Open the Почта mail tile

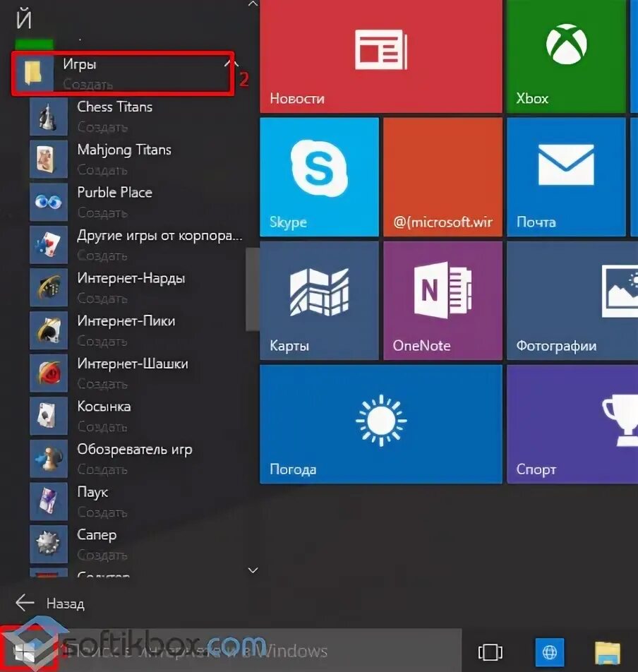pyautogui.click(x=566, y=177)
